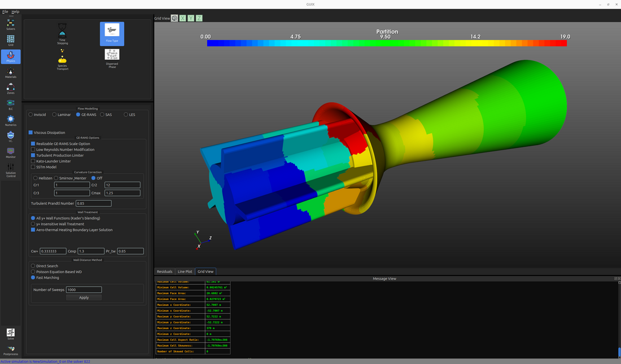This screenshot has width=621, height=364.
Task: Click the Postprocess icon
Action: click(x=11, y=350)
